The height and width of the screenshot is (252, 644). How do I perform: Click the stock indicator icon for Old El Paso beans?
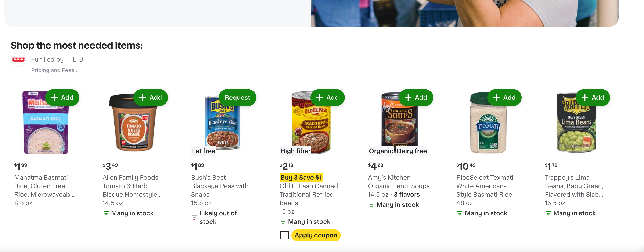point(283,221)
